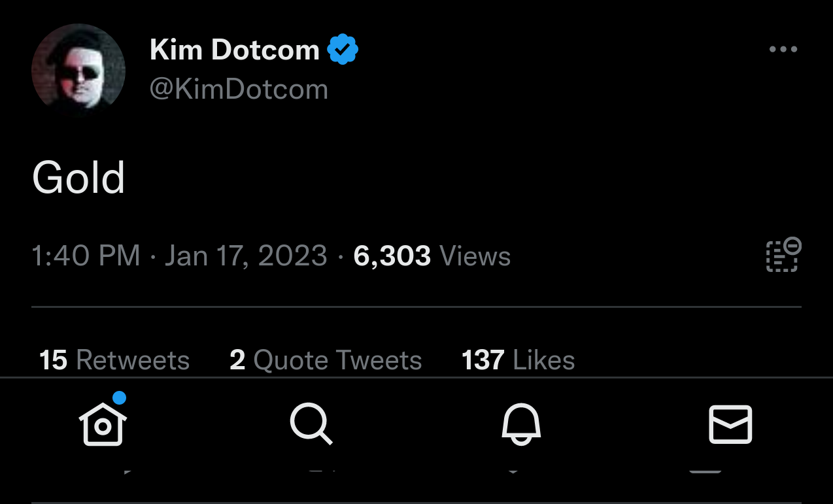Select the tweet text Gold
This screenshot has width=833, height=504.
click(x=78, y=178)
